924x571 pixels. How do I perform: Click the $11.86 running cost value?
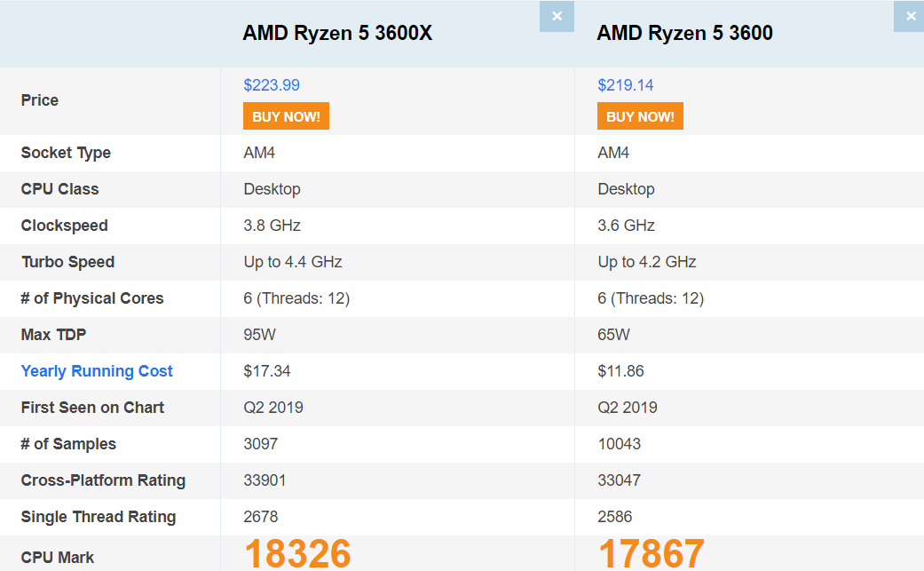620,371
